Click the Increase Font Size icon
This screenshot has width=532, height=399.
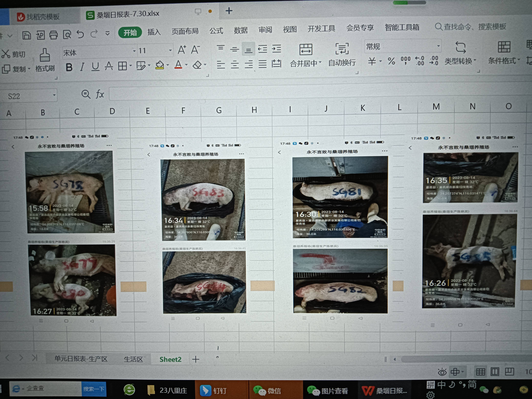(182, 50)
